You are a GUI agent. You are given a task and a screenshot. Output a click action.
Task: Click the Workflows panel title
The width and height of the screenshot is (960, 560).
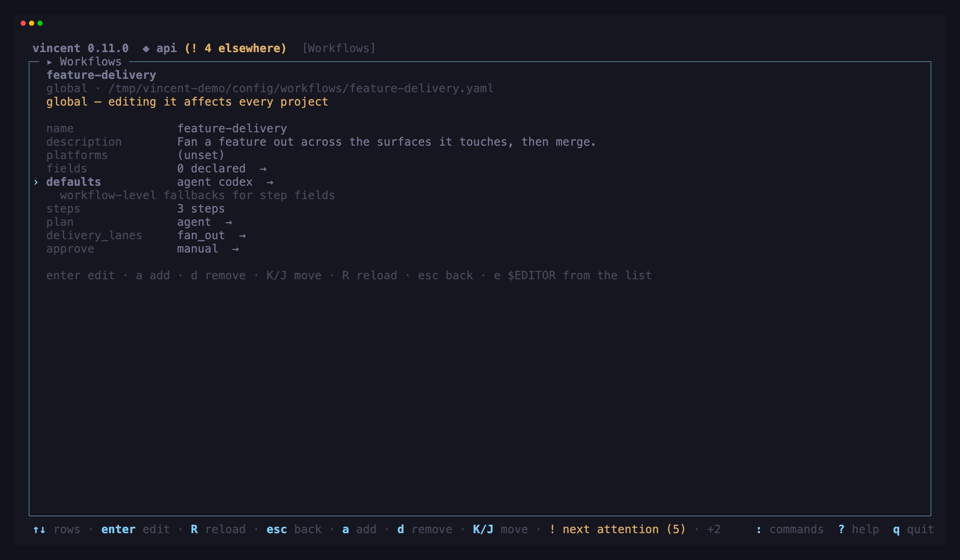coord(90,62)
